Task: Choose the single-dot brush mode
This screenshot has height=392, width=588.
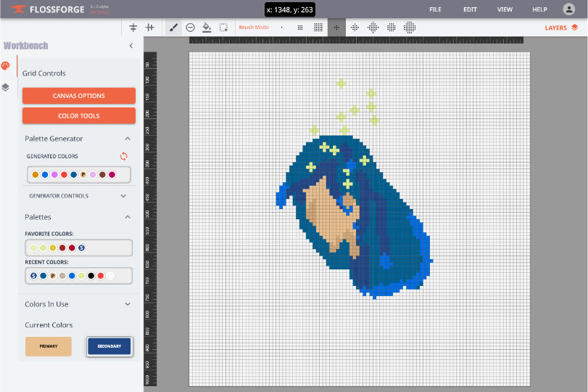Action: click(x=281, y=28)
